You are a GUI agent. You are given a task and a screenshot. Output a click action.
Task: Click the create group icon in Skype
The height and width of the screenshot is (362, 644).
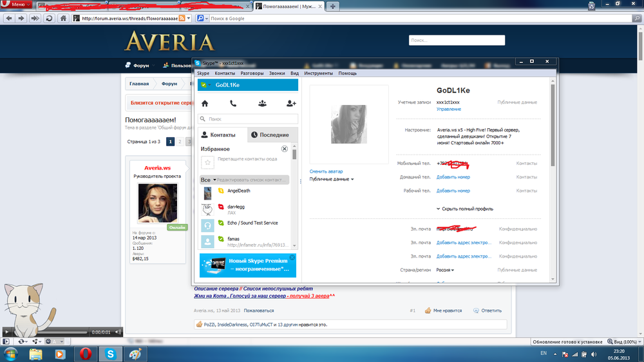[x=262, y=103]
